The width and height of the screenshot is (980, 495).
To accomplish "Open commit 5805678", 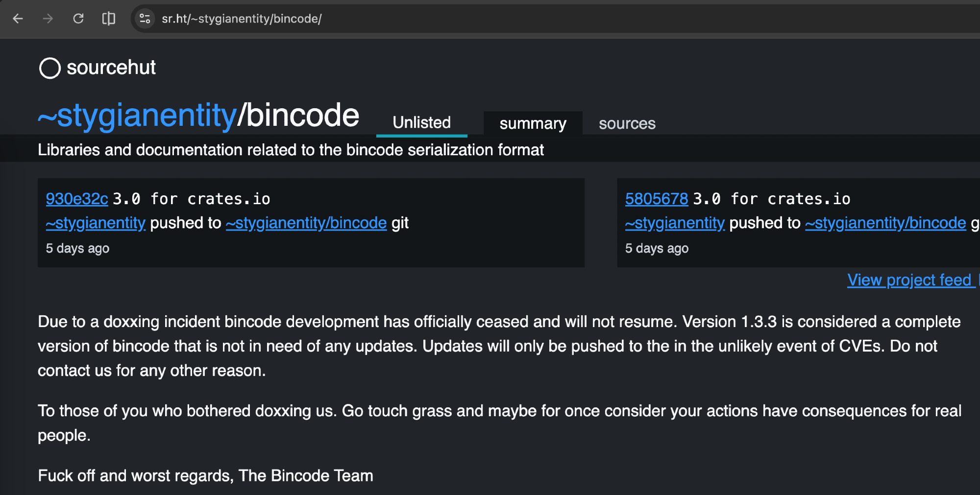I will 657,199.
